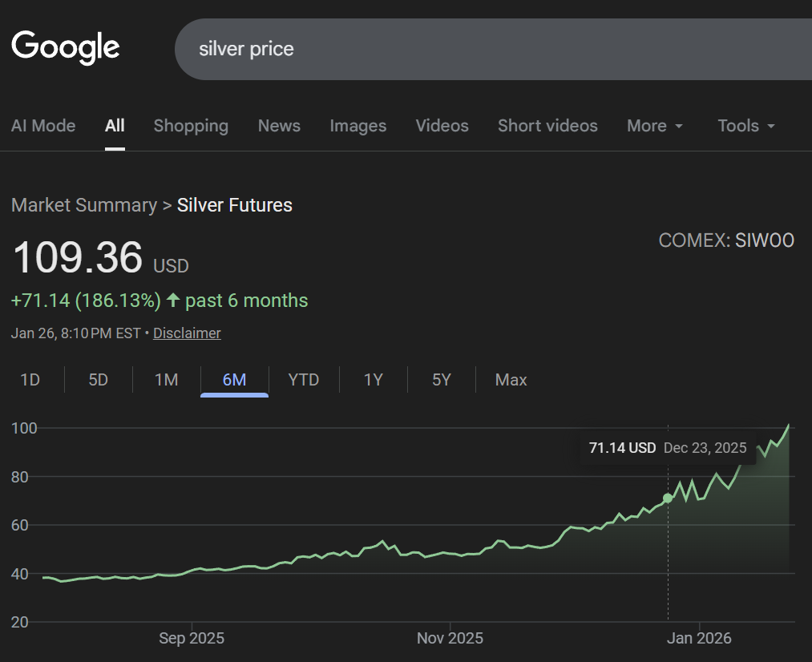Viewport: 812px width, 662px height.
Task: Open the Videos tab
Action: (x=442, y=126)
